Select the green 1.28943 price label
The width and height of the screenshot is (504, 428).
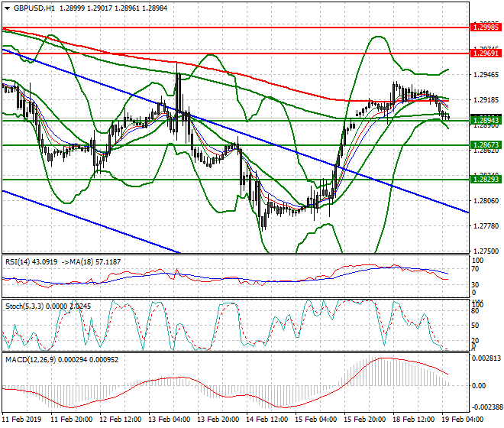[x=486, y=121]
